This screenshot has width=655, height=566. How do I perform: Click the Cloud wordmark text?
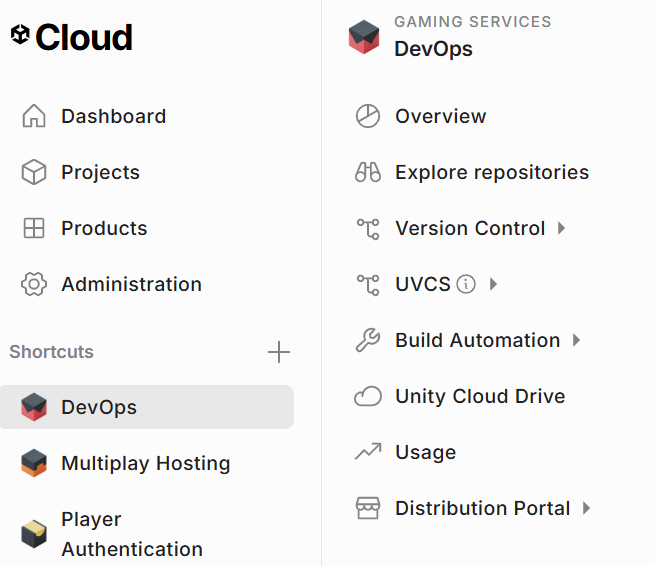click(84, 37)
